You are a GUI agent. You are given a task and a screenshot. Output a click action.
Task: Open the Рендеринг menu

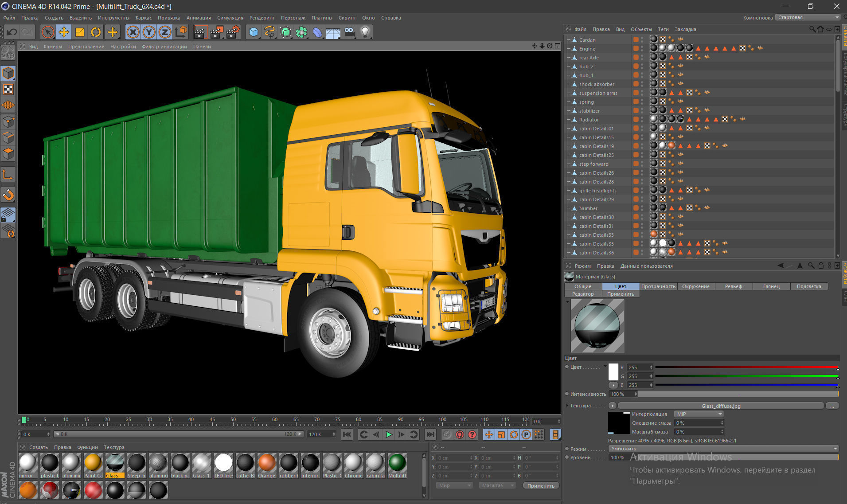[262, 18]
